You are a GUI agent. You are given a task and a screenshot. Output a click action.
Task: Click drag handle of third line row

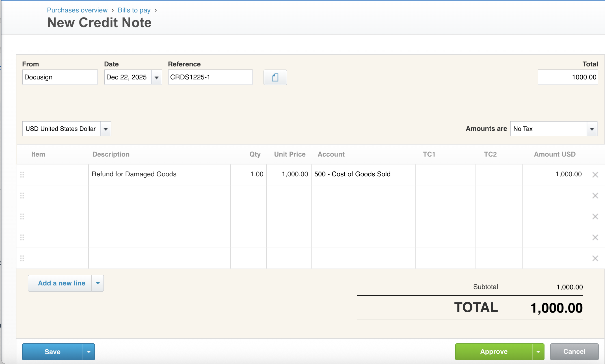coord(22,216)
